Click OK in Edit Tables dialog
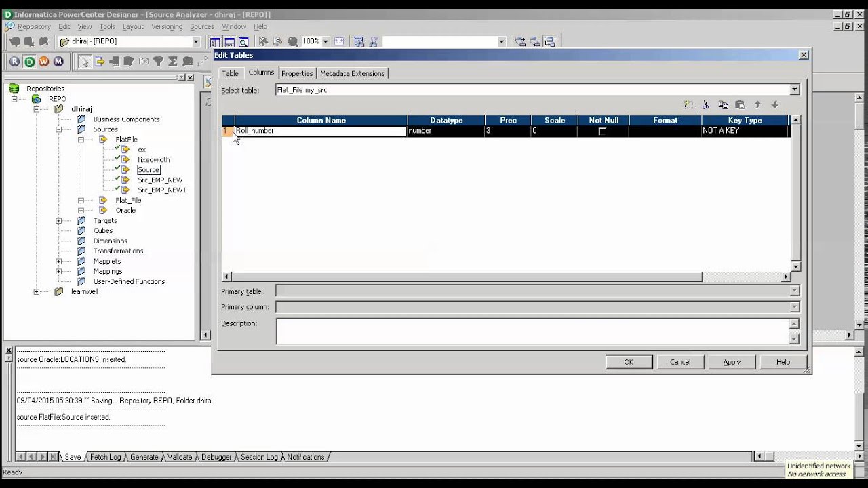 tap(629, 362)
